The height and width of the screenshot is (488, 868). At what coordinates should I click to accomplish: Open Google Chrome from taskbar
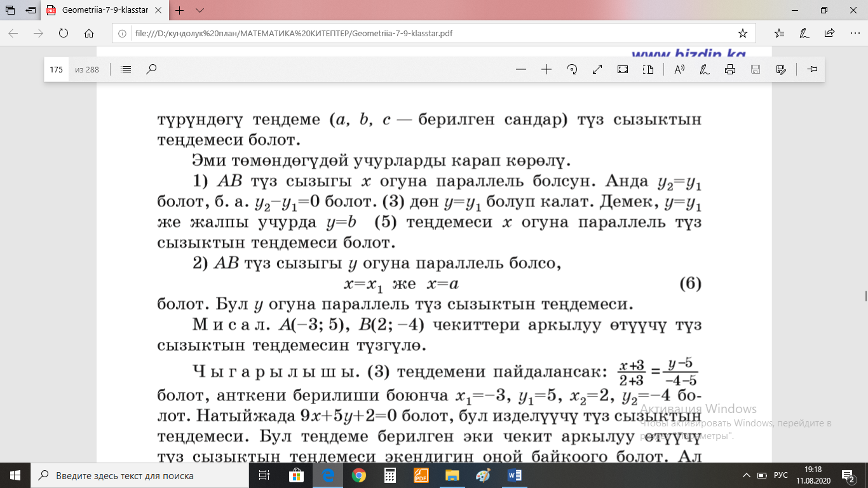(359, 475)
